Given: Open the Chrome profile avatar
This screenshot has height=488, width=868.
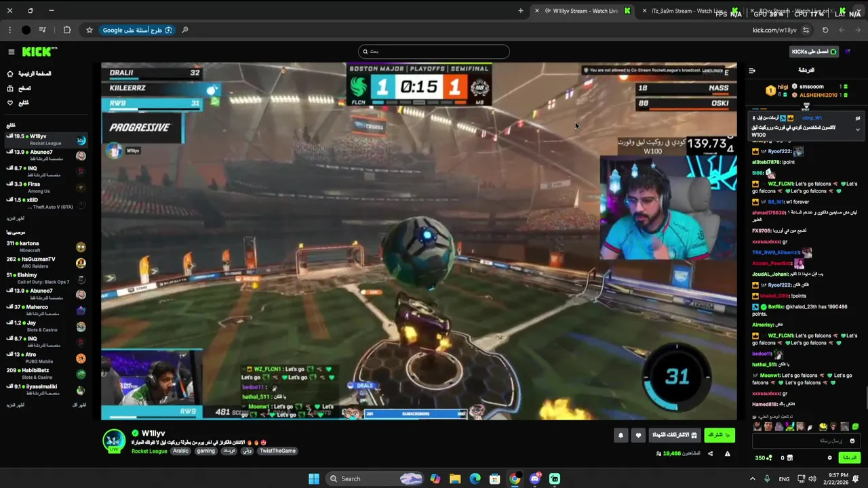Looking at the screenshot, I should pos(26,30).
